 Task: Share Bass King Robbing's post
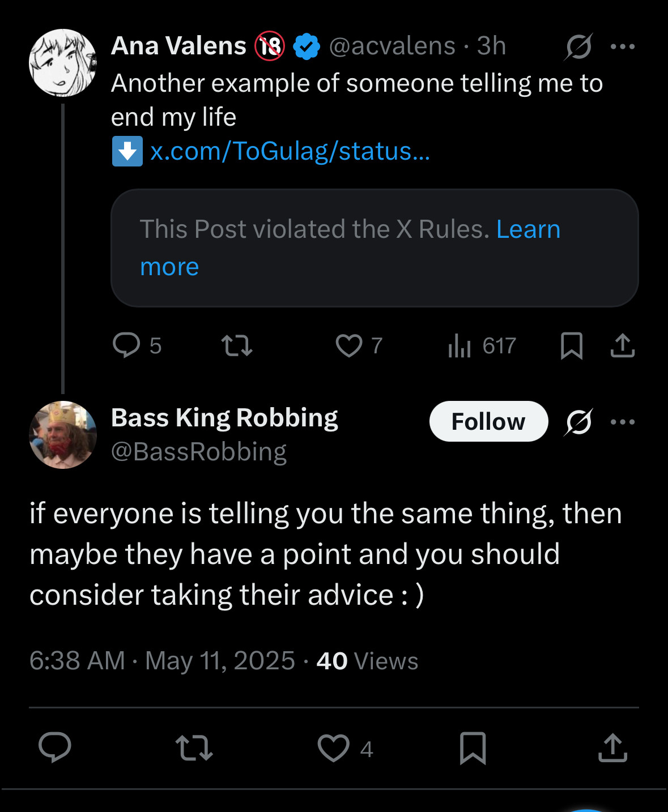click(x=613, y=747)
